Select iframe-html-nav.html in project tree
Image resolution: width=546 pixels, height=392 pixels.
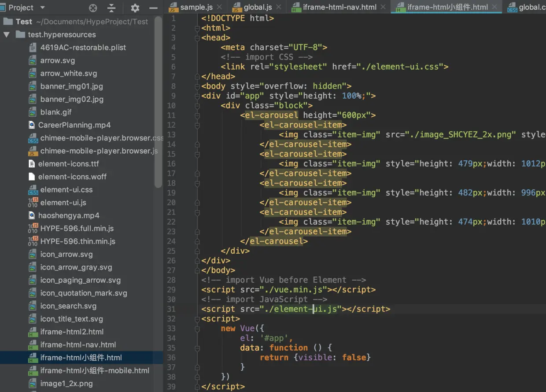pos(78,345)
